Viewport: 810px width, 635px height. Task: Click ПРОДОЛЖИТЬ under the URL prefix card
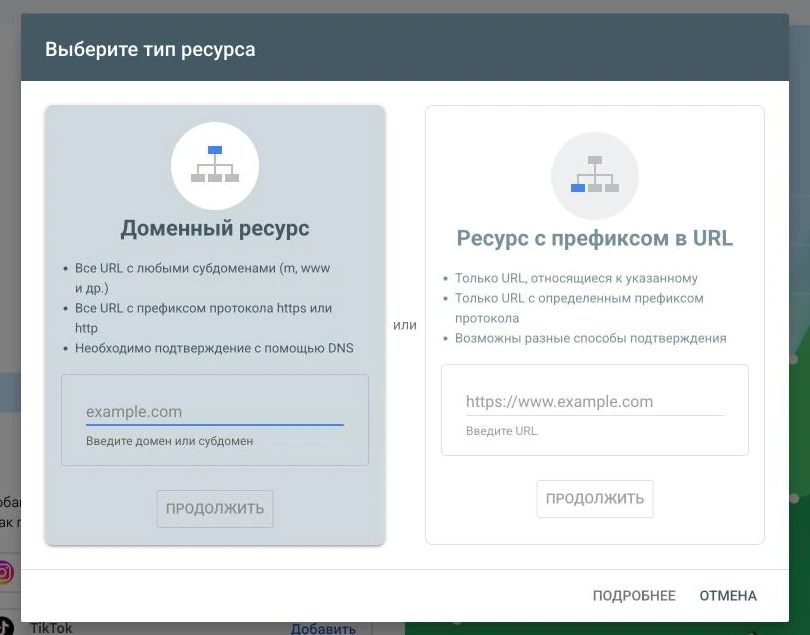(595, 499)
